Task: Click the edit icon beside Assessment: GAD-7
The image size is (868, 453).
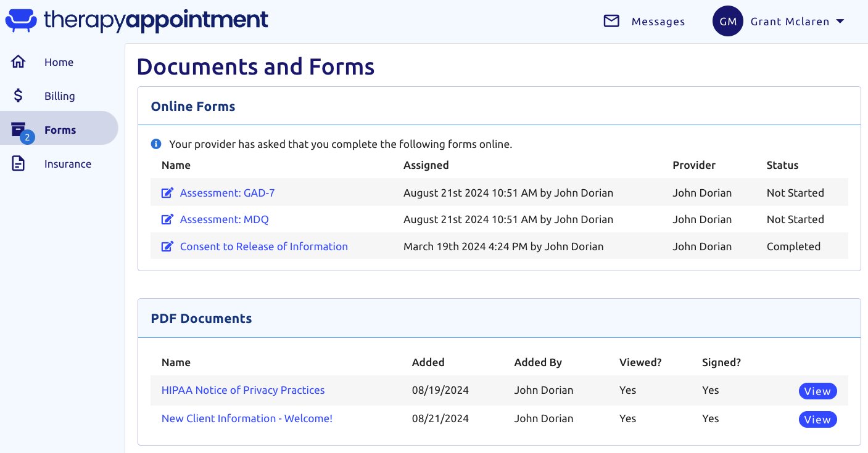Action: click(x=167, y=193)
